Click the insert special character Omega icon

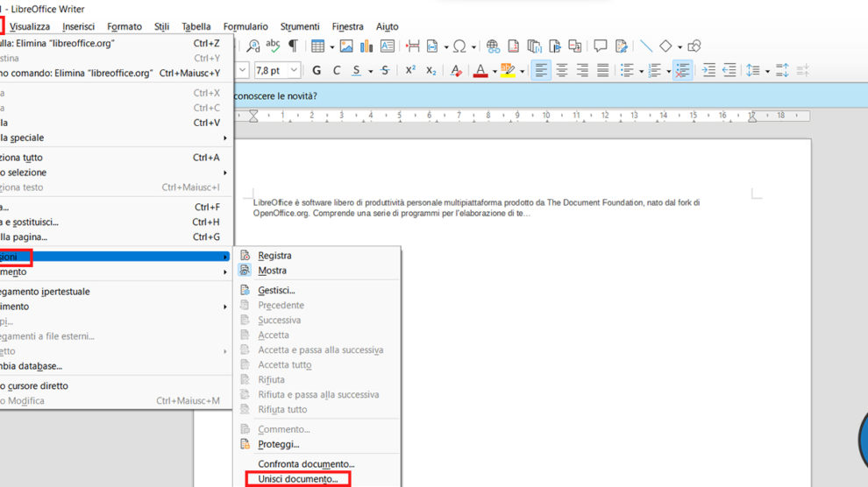[x=459, y=46]
